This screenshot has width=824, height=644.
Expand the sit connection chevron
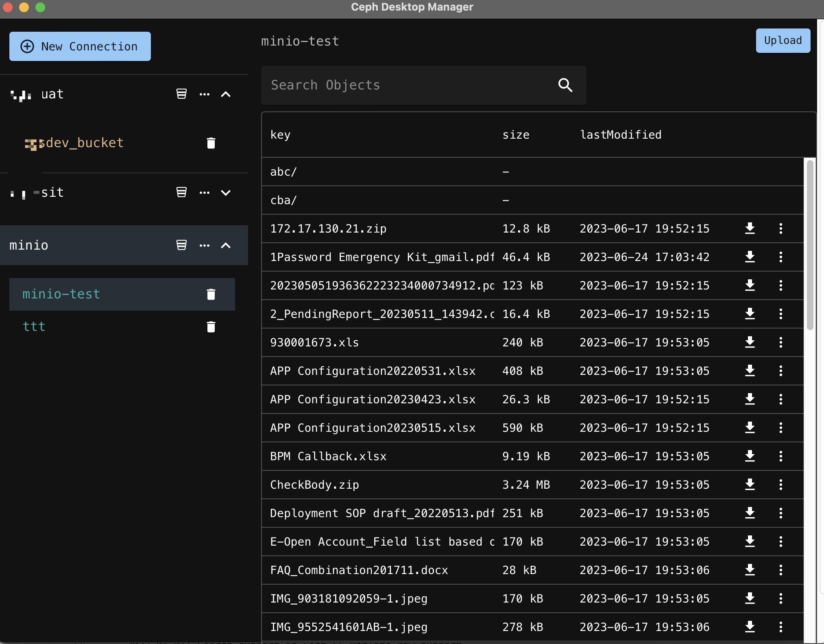point(226,192)
